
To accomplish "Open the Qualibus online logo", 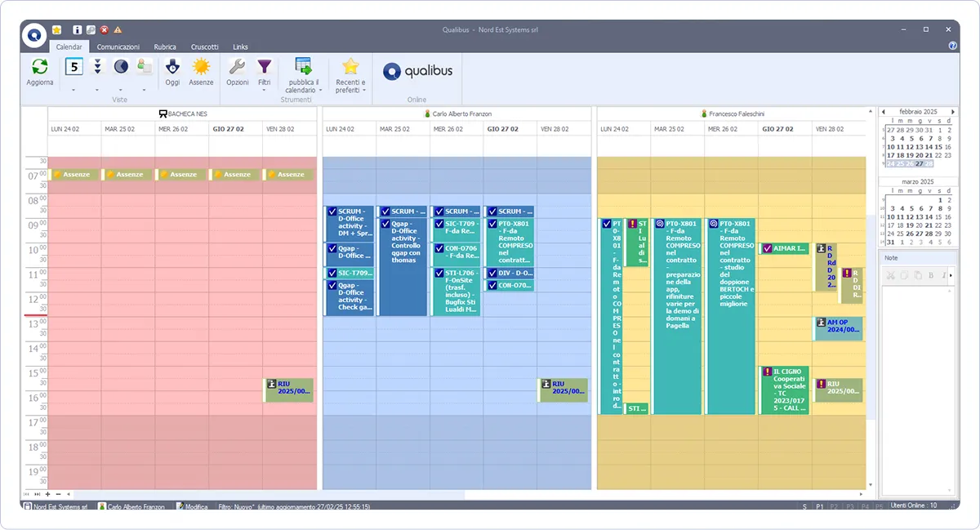I will tap(417, 71).
